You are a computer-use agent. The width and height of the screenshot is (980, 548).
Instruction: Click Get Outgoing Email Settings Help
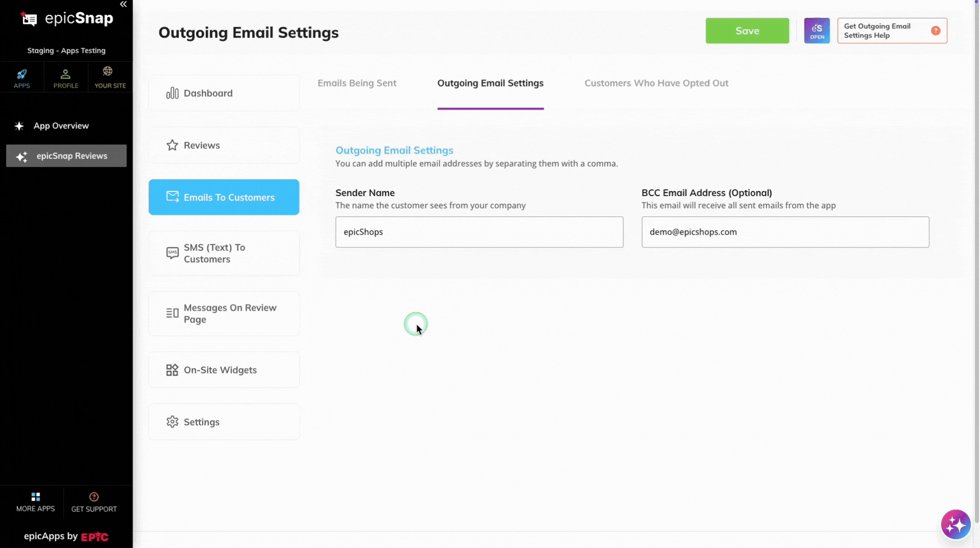tap(892, 31)
